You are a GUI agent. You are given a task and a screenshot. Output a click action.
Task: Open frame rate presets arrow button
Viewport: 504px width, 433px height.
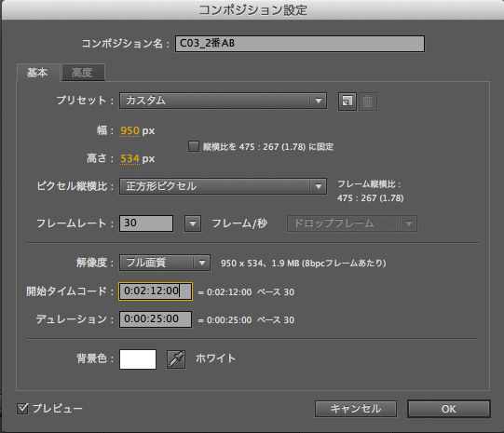pyautogui.click(x=193, y=223)
